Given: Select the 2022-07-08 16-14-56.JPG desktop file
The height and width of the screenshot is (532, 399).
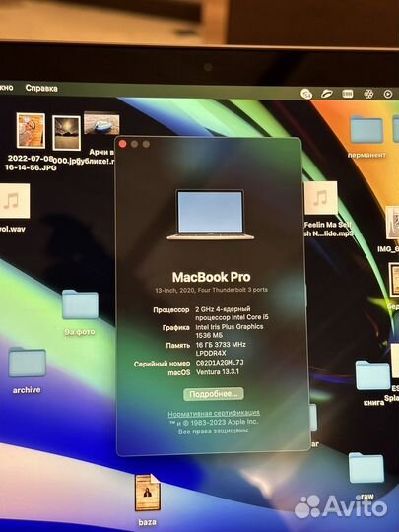Looking at the screenshot, I should [x=31, y=131].
